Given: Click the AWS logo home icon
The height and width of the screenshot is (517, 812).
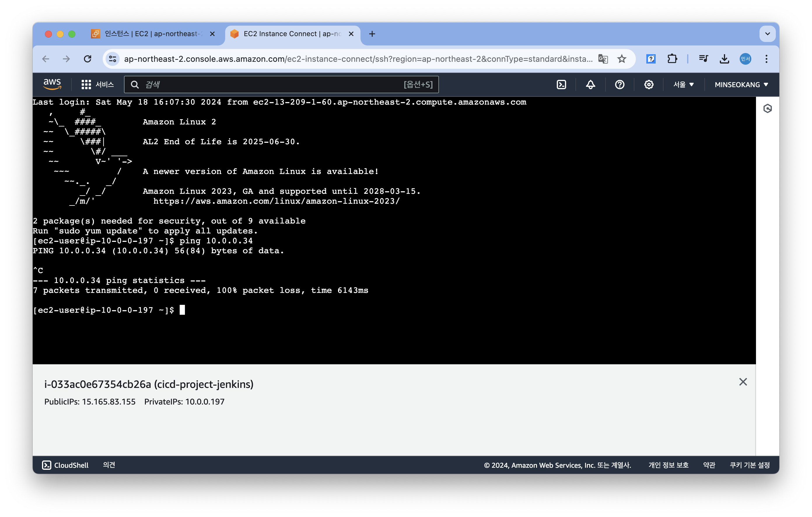Looking at the screenshot, I should 52,84.
